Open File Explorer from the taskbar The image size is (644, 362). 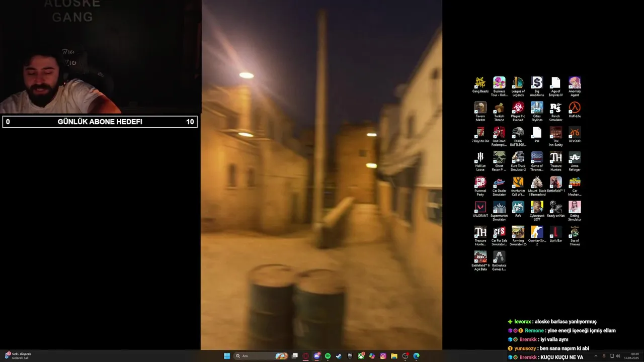(394, 356)
